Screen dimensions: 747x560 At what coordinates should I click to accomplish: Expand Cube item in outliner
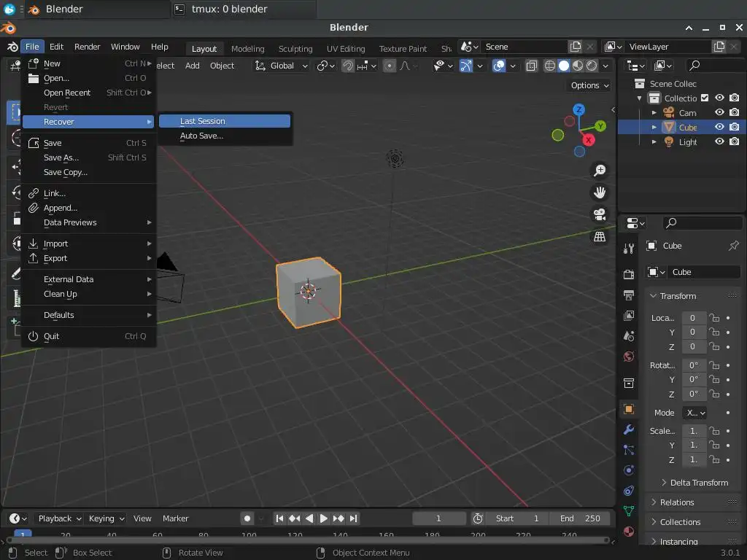(654, 127)
